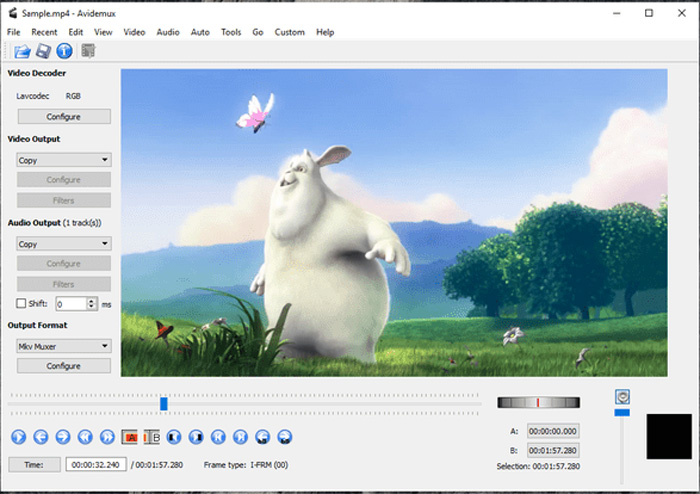Open the File menu

click(13, 32)
